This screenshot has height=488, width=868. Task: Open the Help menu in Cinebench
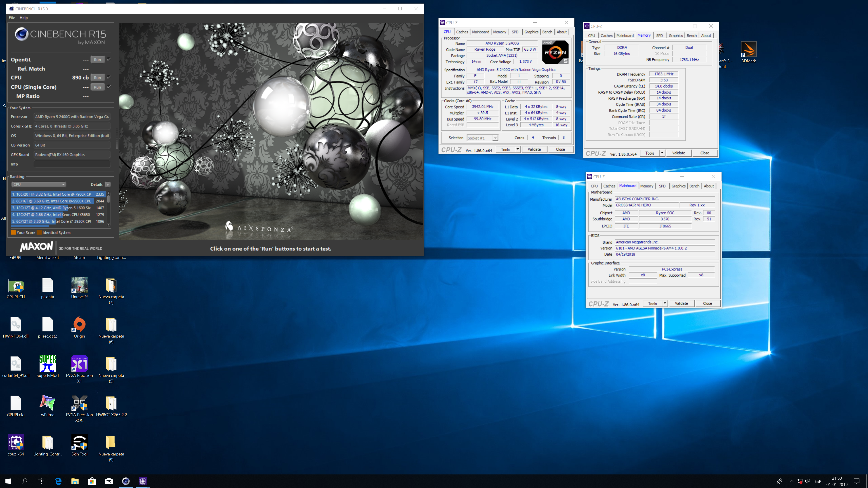(x=24, y=18)
